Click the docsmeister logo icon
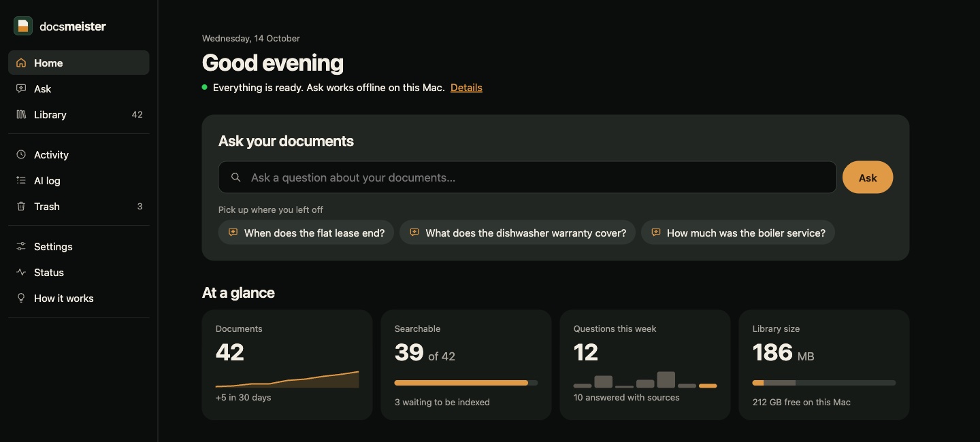 tap(23, 26)
